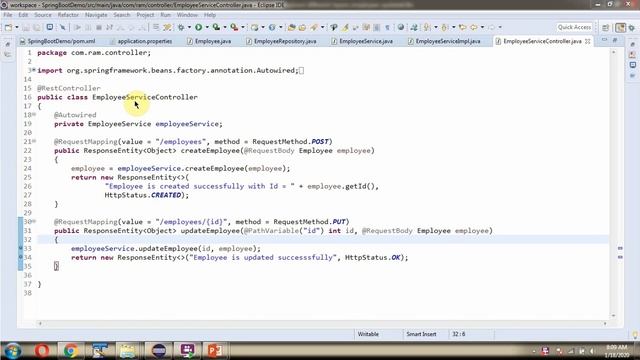Click the Quick Access search field
The height and width of the screenshot is (360, 640).
[x=574, y=27]
